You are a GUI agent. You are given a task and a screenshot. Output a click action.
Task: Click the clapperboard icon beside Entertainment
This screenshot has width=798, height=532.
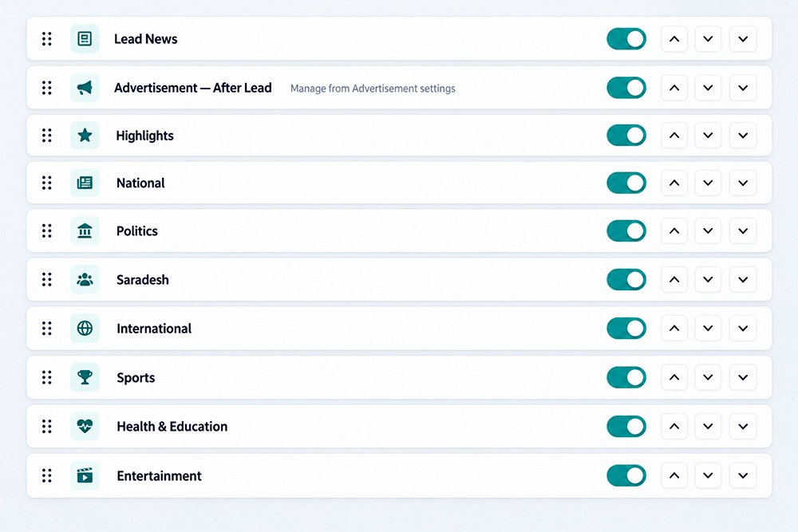click(x=85, y=475)
